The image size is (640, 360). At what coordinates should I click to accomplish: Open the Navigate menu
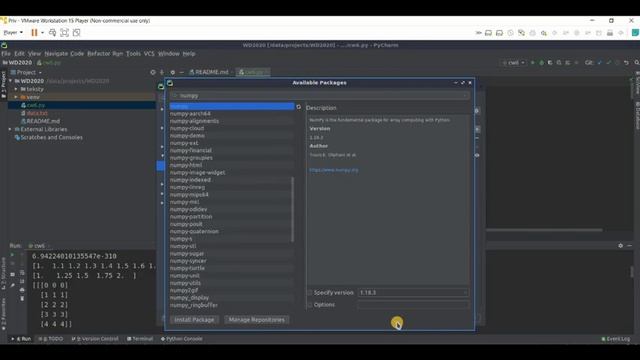pyautogui.click(x=56, y=53)
